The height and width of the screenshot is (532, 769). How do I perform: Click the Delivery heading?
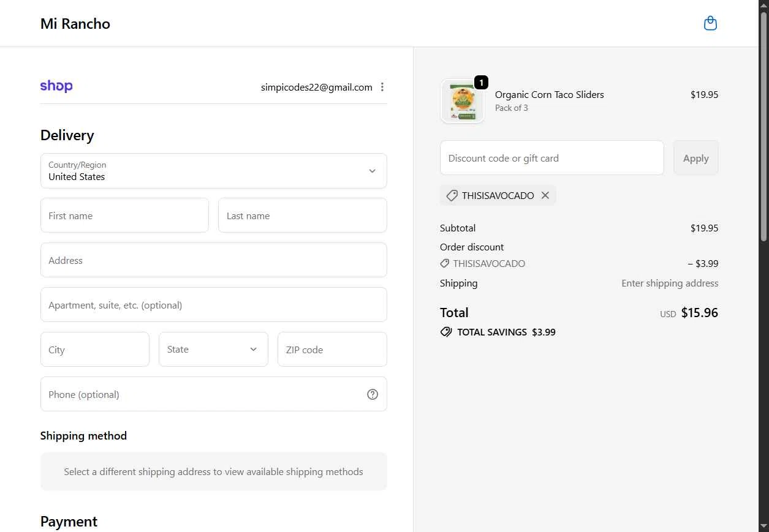(67, 135)
